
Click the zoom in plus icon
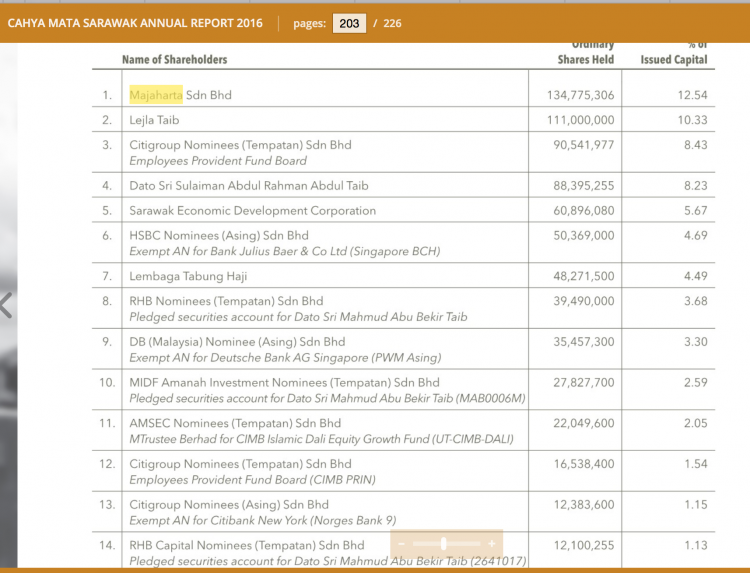click(491, 544)
